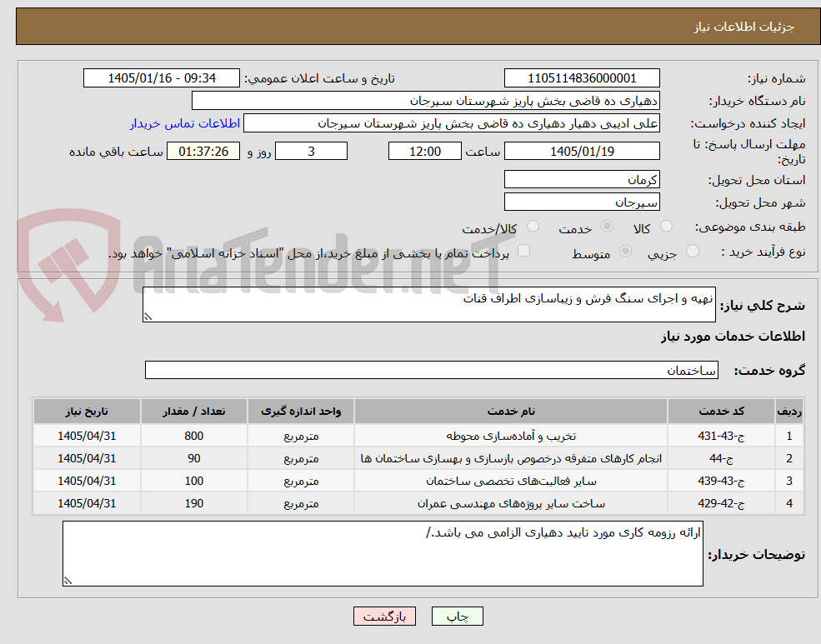Click the delivery city field سیرجان
Image resolution: width=821 pixels, height=644 pixels.
pos(582,202)
